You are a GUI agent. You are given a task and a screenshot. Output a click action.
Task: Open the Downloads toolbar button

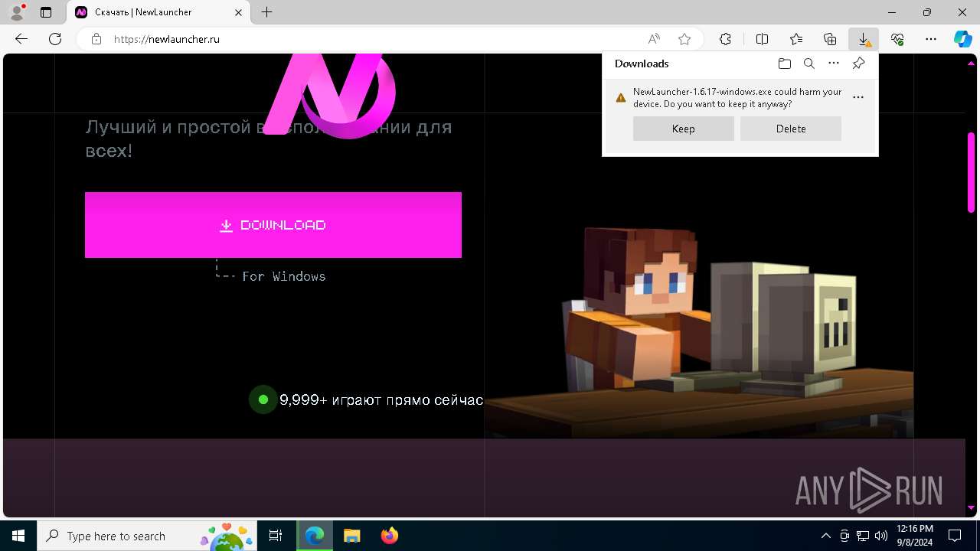864,39
